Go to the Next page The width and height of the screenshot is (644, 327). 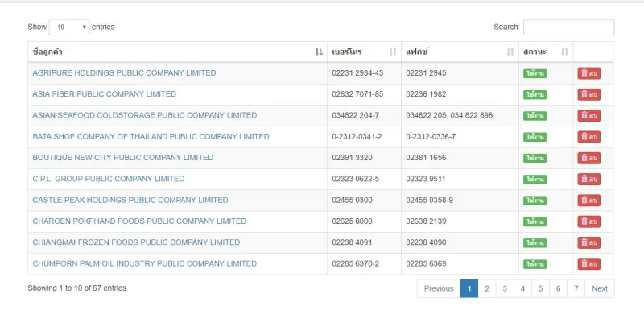[x=600, y=288]
